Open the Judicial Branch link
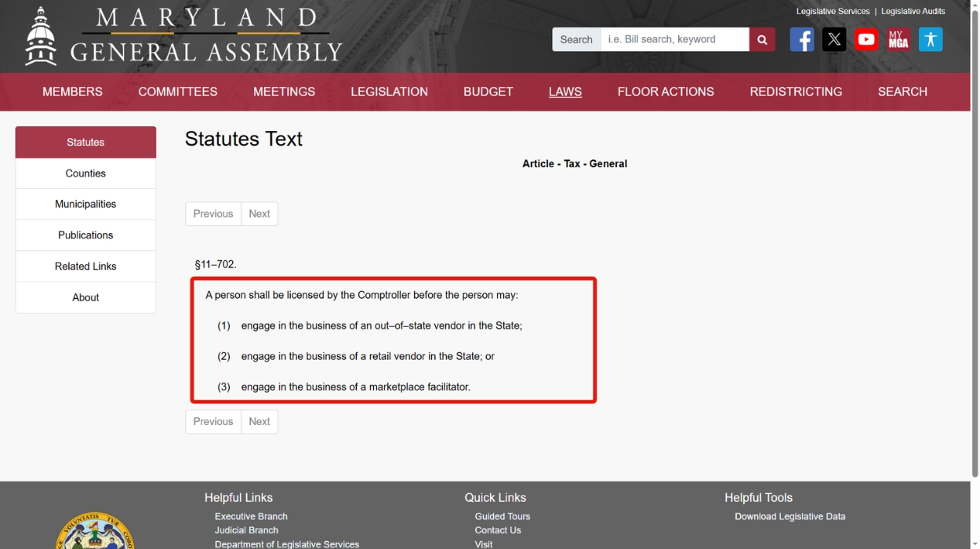 246,530
